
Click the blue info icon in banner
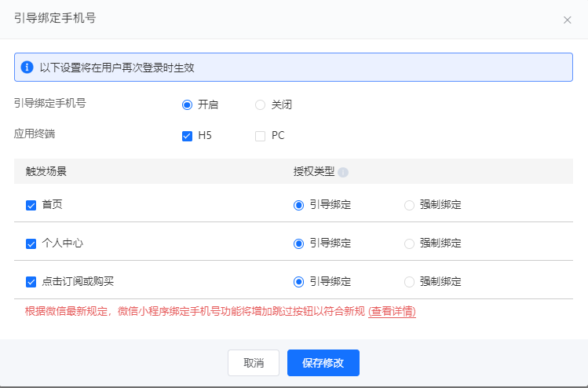pos(27,68)
